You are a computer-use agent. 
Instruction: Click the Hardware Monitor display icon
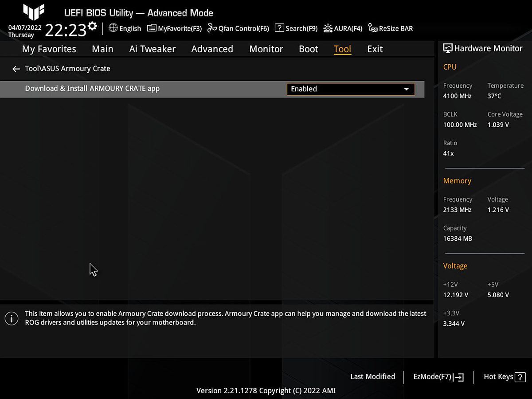tap(448, 48)
